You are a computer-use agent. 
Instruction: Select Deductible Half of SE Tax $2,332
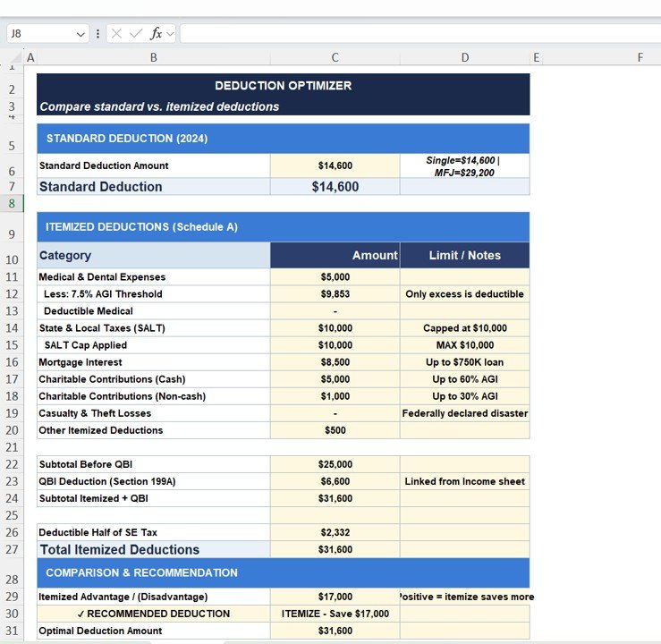[335, 533]
